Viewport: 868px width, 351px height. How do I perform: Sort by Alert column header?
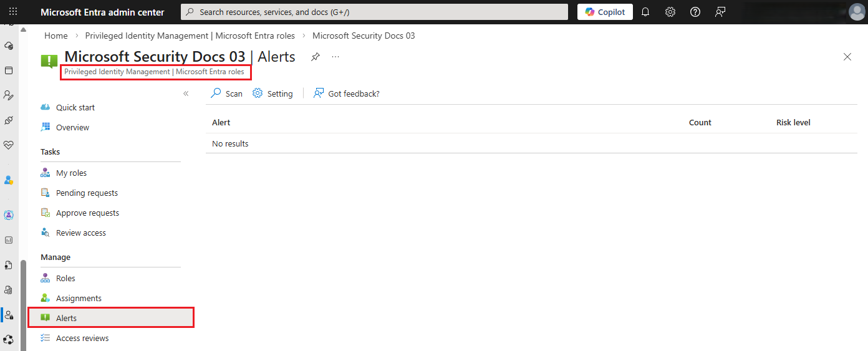point(221,123)
